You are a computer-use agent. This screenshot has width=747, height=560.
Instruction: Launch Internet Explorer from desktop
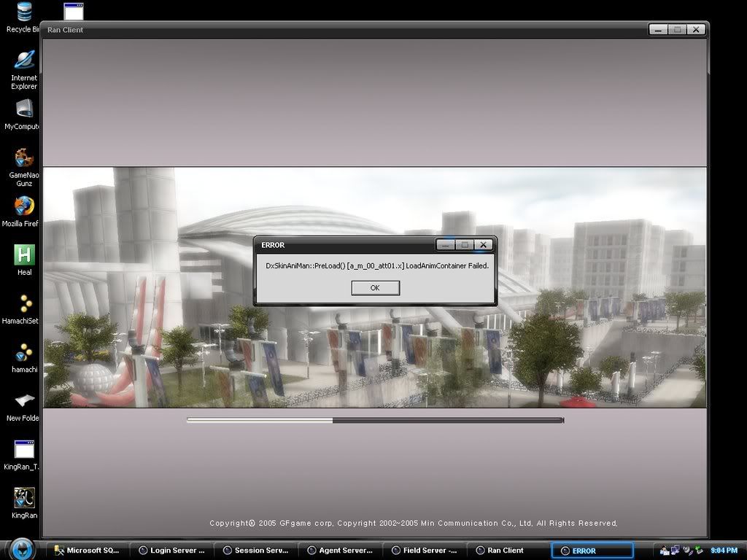(x=24, y=61)
